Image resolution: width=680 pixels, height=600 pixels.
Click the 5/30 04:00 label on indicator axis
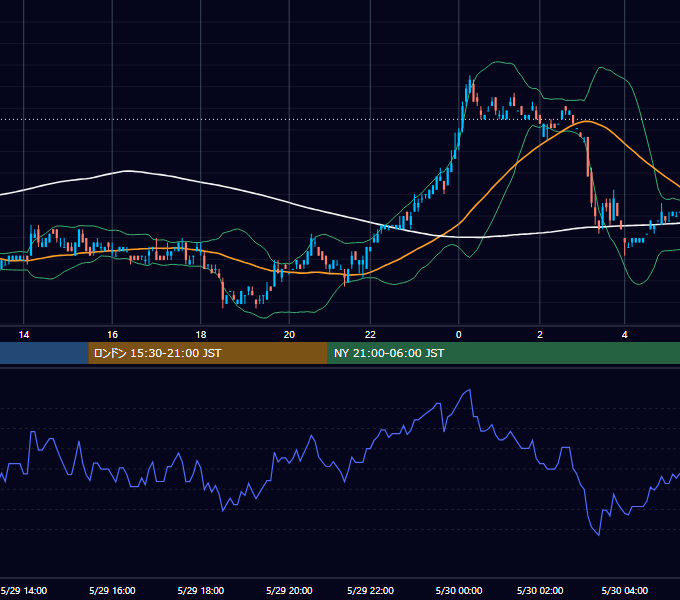point(624,590)
